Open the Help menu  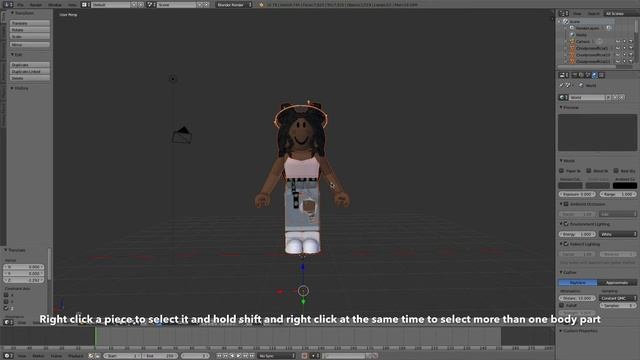tap(72, 5)
